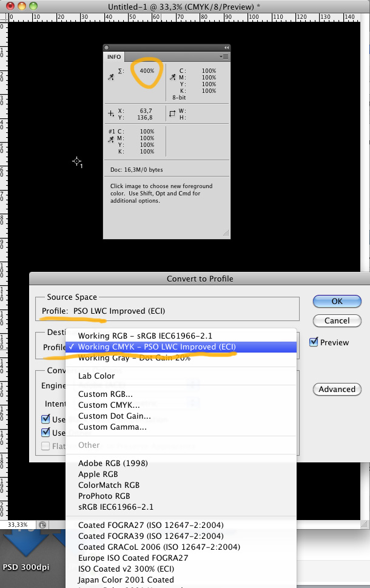Click the document window resize corner

pyautogui.click(x=363, y=525)
